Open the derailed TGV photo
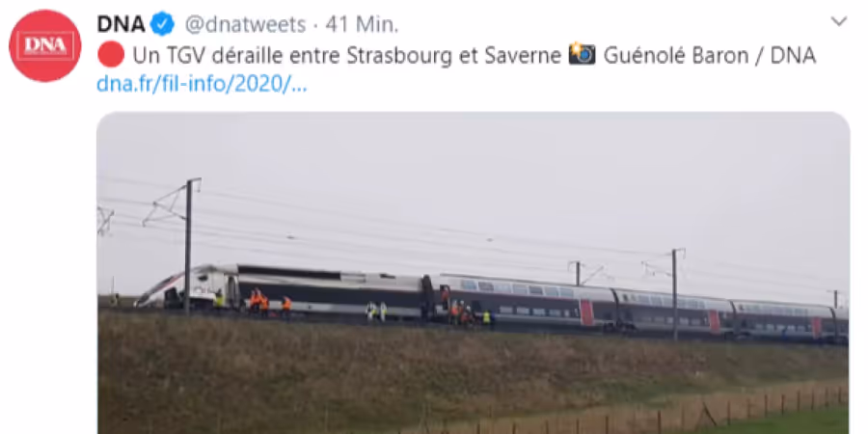Screen dimensions: 868x434 tap(473, 273)
